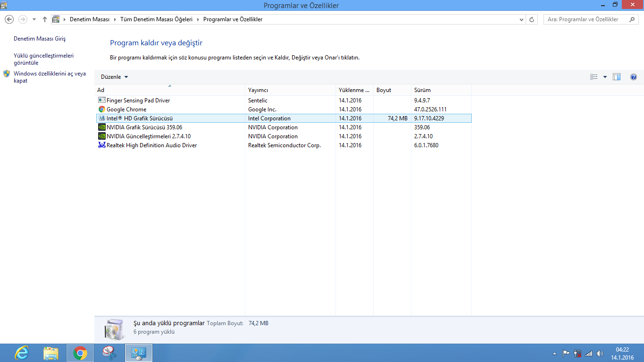
Task: Change view with the view options icon
Action: point(594,77)
